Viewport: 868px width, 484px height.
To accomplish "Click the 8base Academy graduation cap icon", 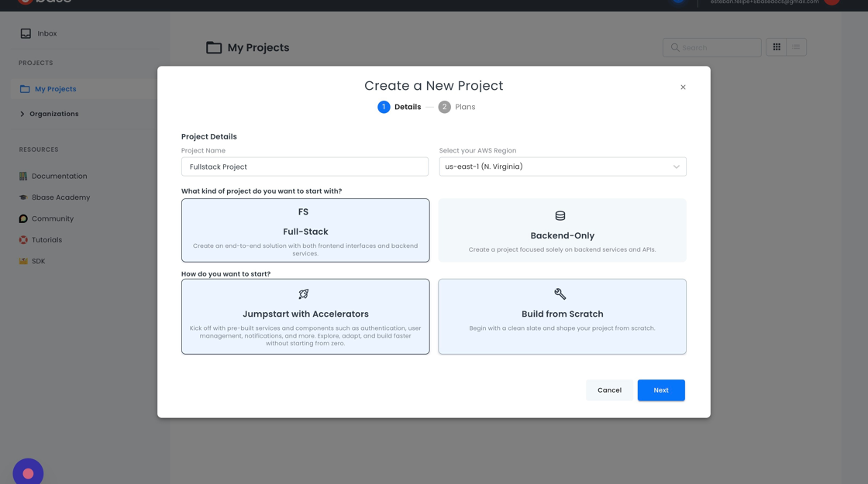I will coord(23,197).
